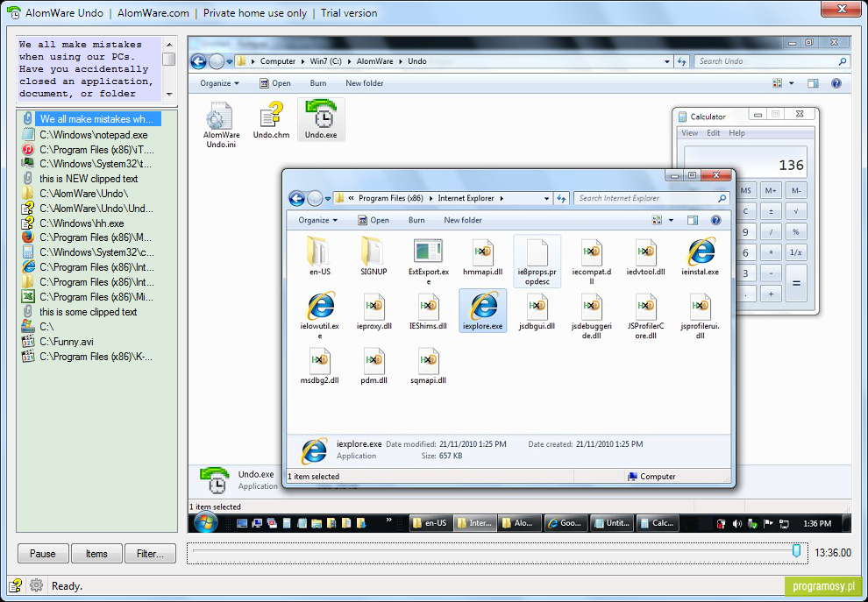Select the C:\Windows\notepad.exe history entry

click(94, 134)
